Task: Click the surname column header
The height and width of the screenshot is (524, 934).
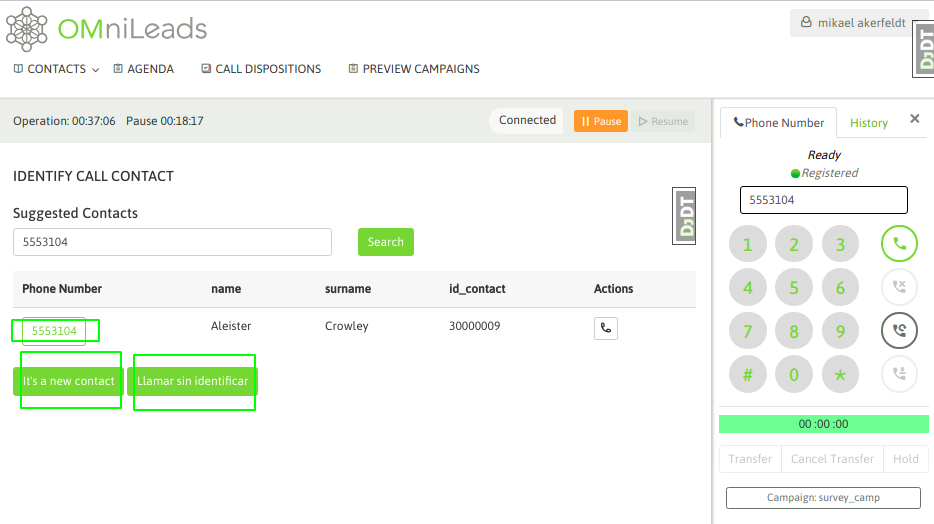Action: [x=348, y=289]
